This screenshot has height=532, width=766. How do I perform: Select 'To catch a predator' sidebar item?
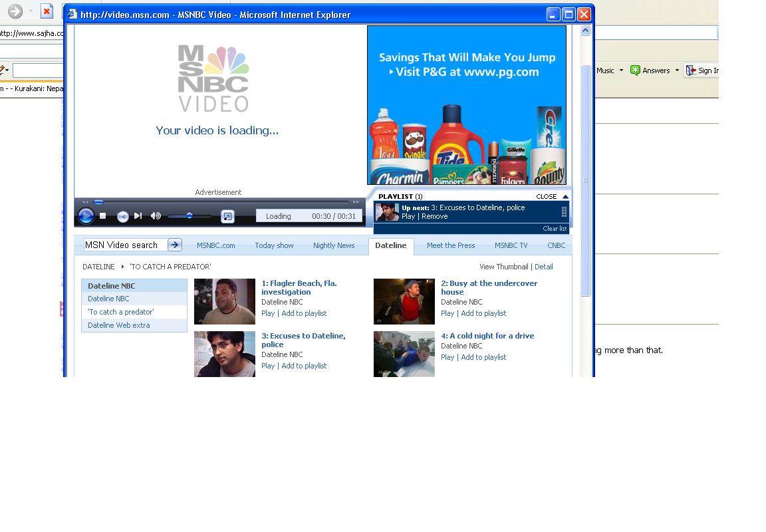(x=121, y=312)
